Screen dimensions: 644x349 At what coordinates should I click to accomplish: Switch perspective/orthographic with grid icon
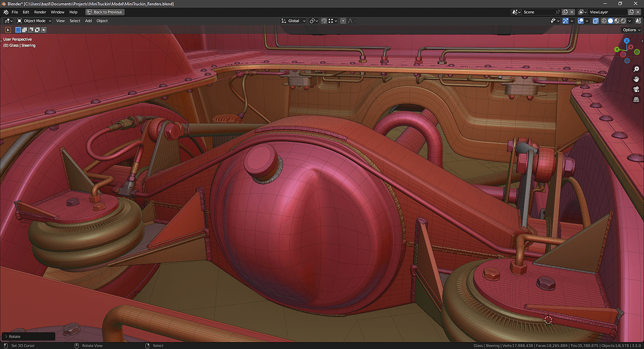[637, 99]
